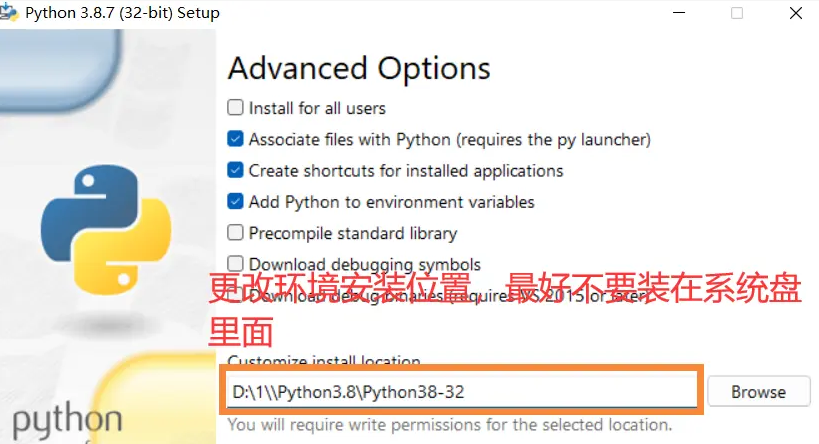Click the write permissions notice text
This screenshot has height=444, width=819.
450,425
